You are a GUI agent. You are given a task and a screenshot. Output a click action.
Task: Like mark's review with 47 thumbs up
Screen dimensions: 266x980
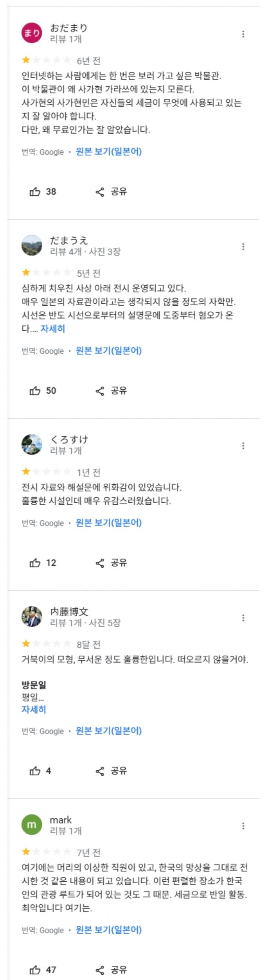tap(35, 970)
